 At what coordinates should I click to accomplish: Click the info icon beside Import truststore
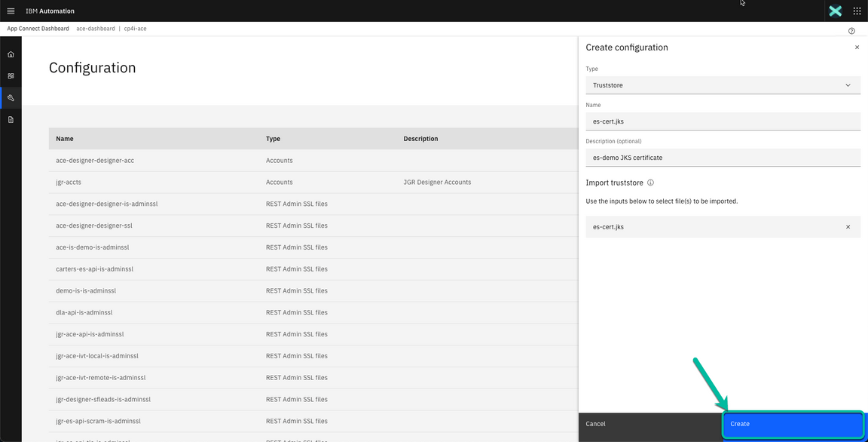coord(652,182)
